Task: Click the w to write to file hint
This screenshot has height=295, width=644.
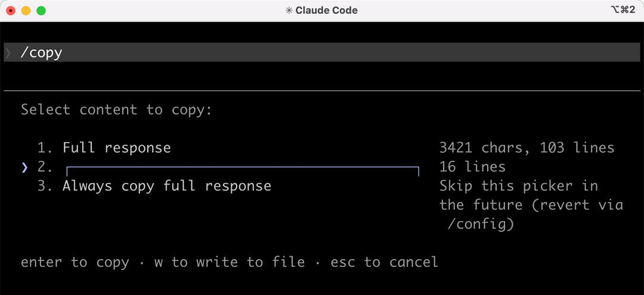Action: point(230,262)
